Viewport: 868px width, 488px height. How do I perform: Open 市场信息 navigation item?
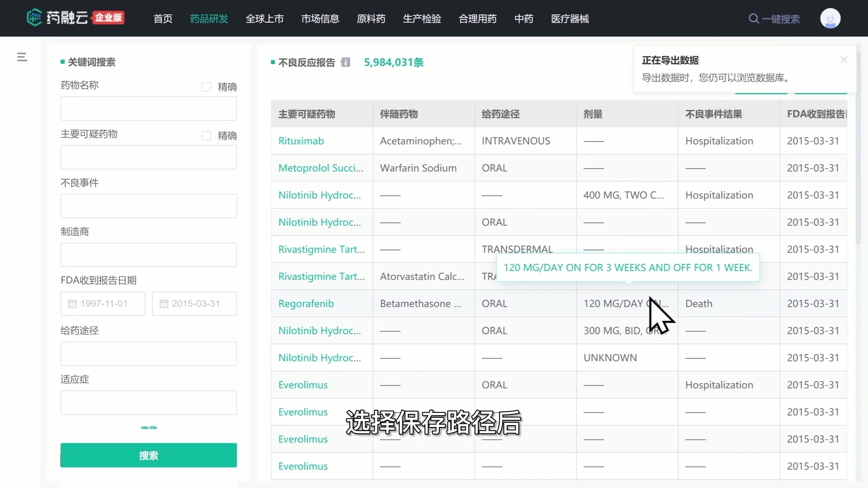320,19
